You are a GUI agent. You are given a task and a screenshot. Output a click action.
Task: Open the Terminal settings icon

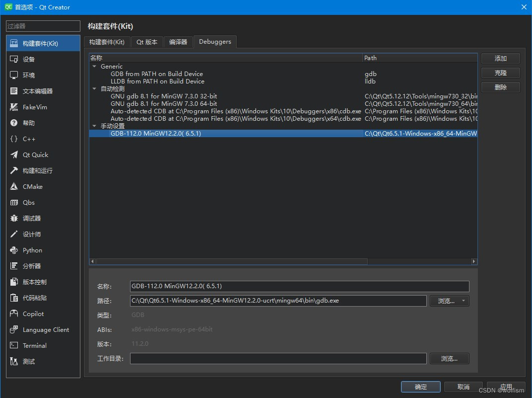14,345
